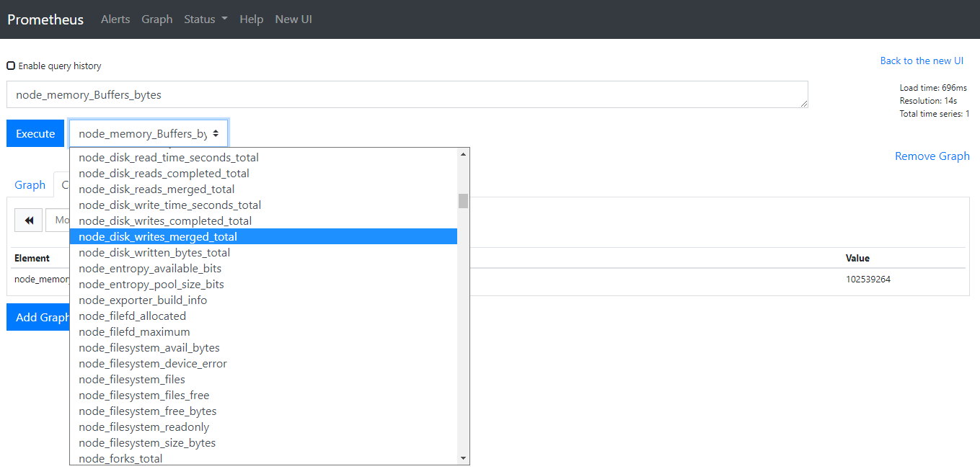Enable query history checkbox
This screenshot has height=469, width=980.
(11, 66)
